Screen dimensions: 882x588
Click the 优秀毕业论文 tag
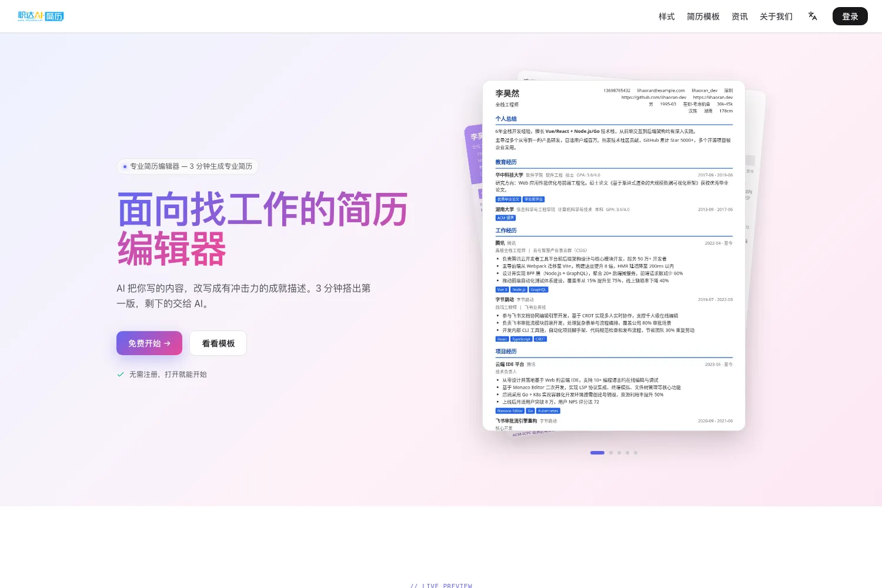509,199
